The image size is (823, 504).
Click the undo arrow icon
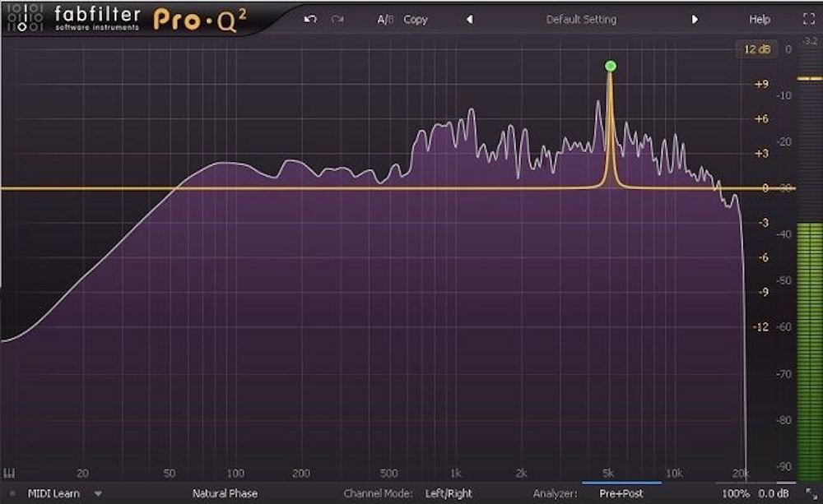point(310,19)
